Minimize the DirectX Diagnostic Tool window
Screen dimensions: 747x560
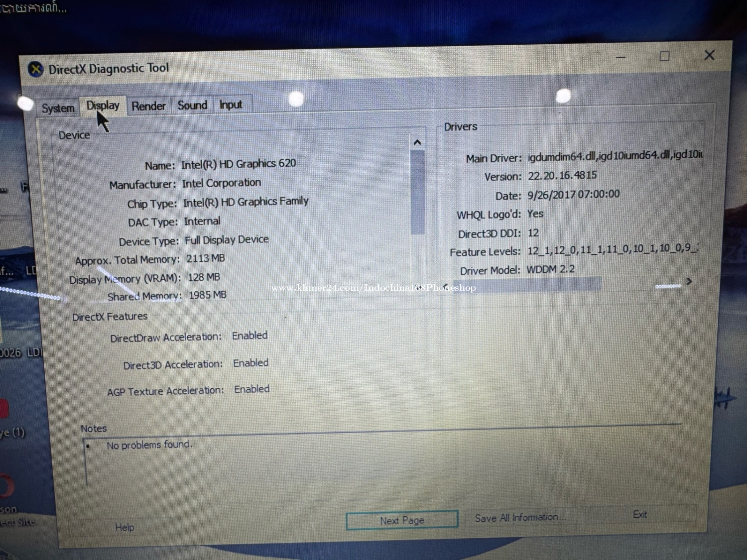621,57
